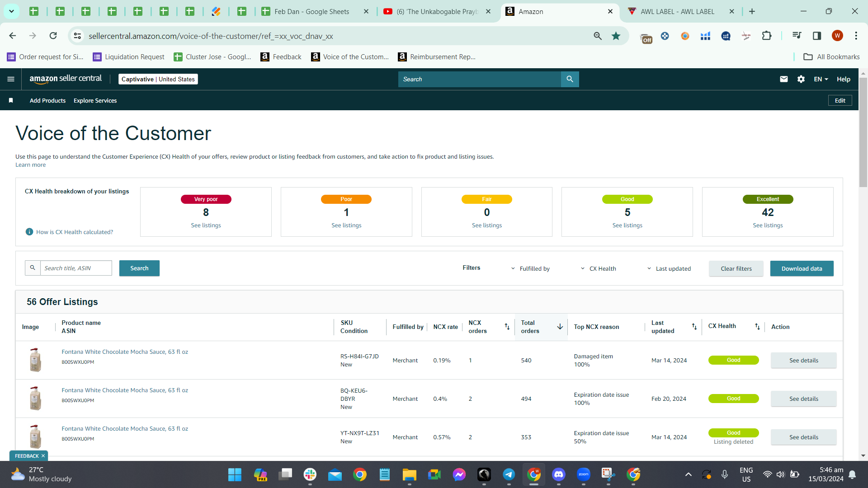Open the Captivative United States account switcher
The width and height of the screenshot is (868, 488).
(x=158, y=79)
